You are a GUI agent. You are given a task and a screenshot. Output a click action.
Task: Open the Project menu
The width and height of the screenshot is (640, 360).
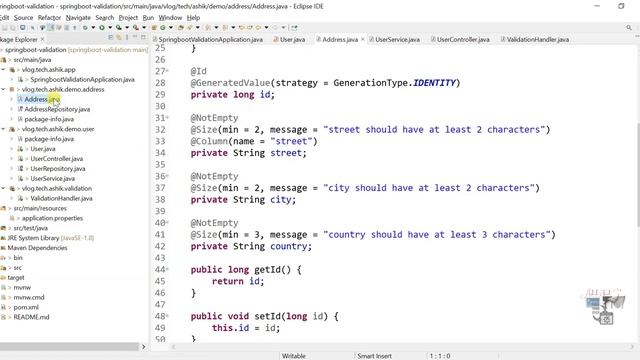click(128, 18)
